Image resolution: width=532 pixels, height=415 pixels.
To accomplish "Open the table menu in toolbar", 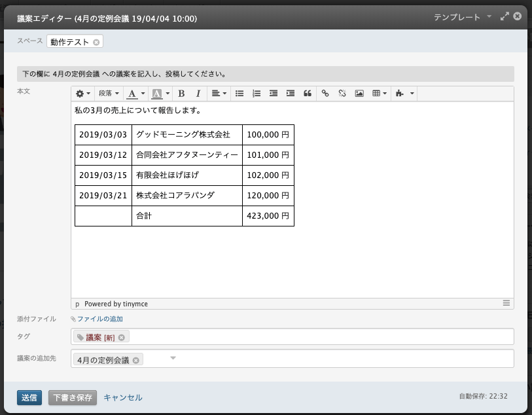I will 380,94.
